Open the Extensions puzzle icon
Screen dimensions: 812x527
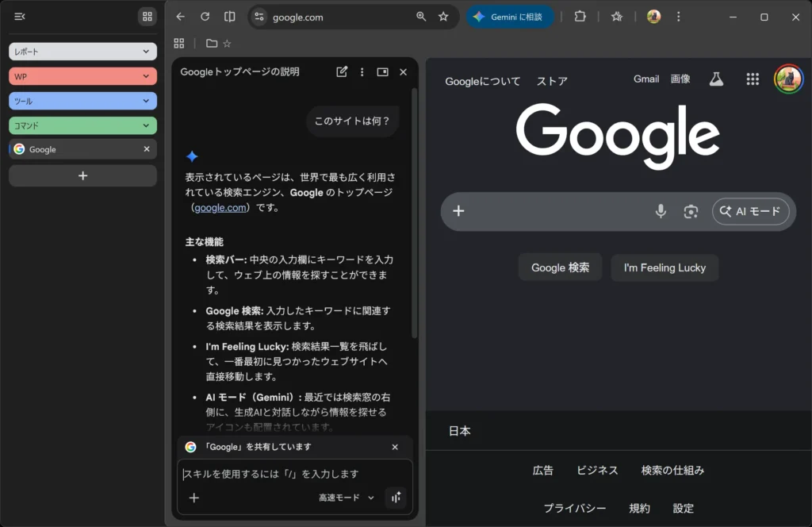click(580, 17)
